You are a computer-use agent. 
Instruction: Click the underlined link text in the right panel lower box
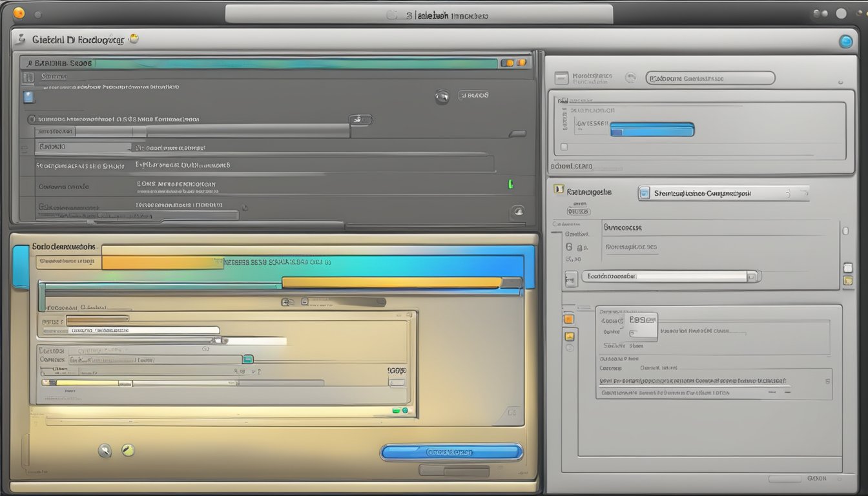click(x=694, y=382)
